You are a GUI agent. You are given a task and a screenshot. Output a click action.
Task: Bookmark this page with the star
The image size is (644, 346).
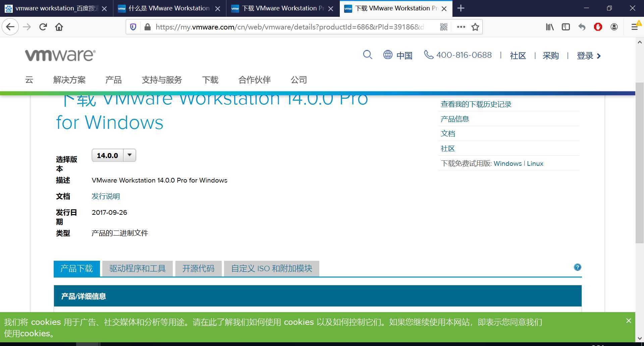click(475, 27)
